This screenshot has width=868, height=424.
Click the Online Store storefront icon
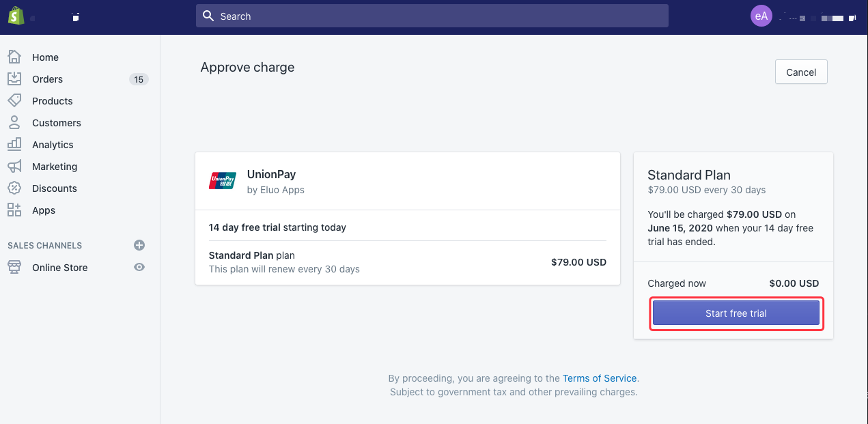tap(14, 268)
